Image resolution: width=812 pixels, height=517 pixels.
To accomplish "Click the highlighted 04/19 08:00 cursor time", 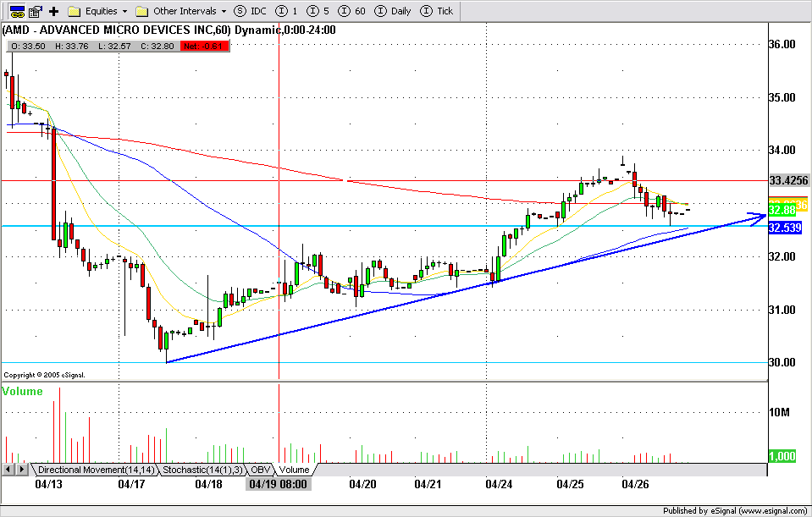I will pos(278,484).
